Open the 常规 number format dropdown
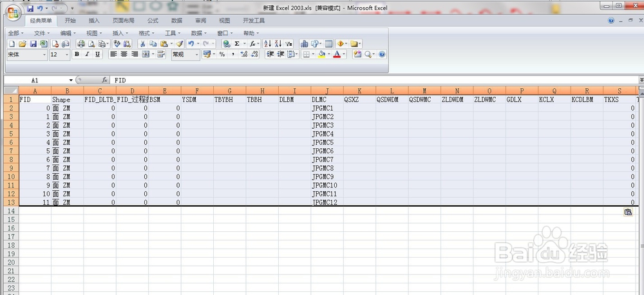Screen dimensions: 644x295 pos(196,54)
